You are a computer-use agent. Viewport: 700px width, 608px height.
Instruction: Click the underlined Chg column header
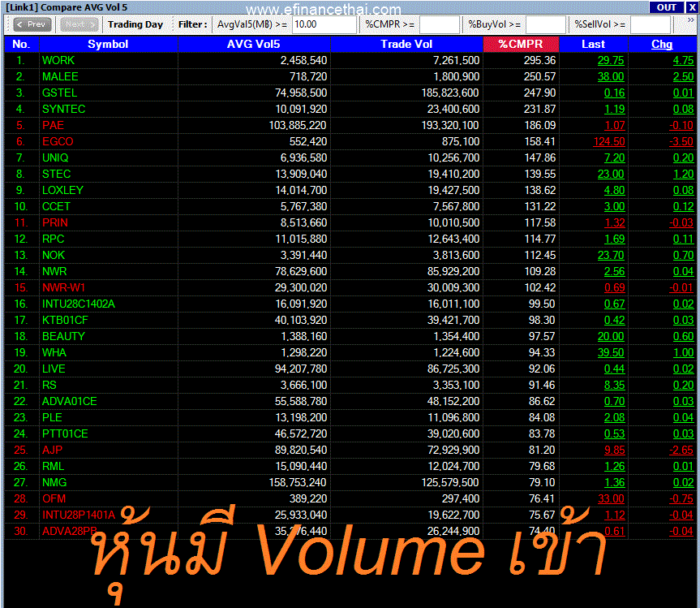pos(662,44)
